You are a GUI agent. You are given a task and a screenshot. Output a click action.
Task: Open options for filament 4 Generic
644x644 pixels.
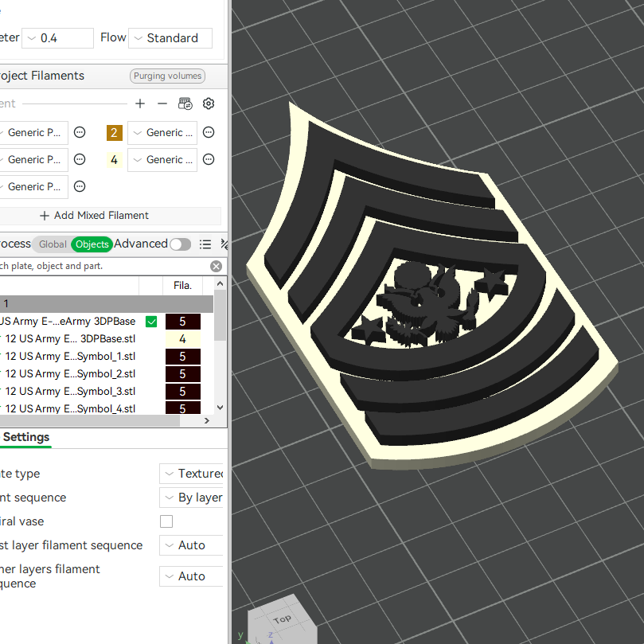click(209, 159)
